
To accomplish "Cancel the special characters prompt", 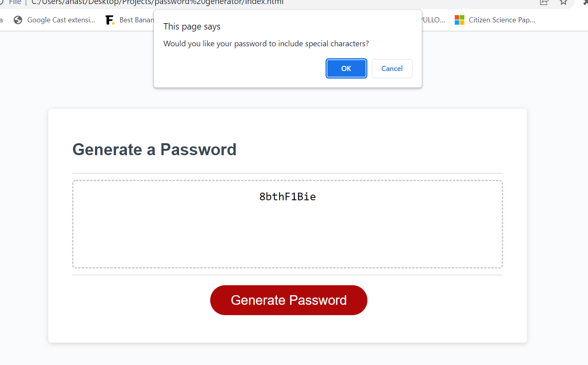I will tap(392, 68).
